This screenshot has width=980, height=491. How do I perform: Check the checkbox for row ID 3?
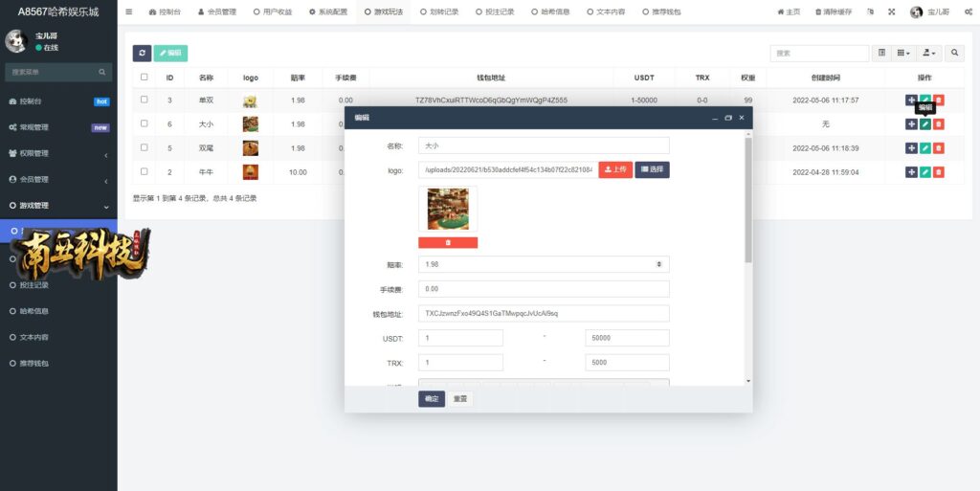pos(145,100)
